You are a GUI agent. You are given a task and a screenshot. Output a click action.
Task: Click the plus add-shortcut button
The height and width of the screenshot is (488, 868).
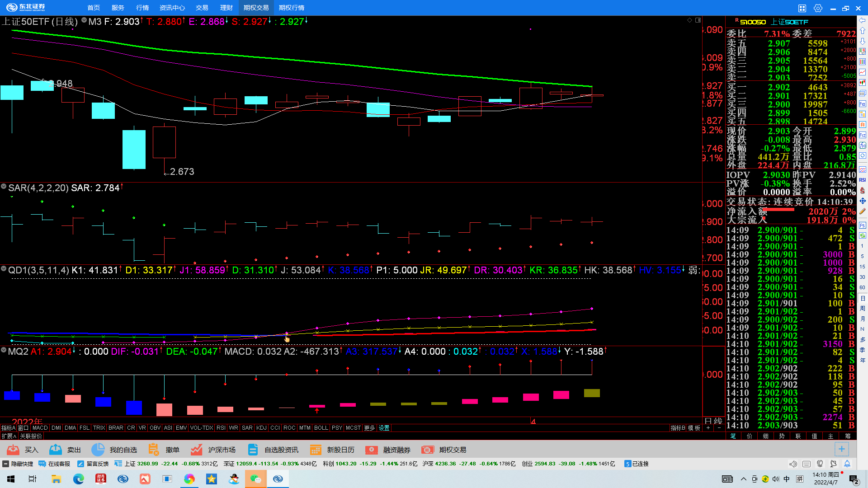click(x=841, y=449)
